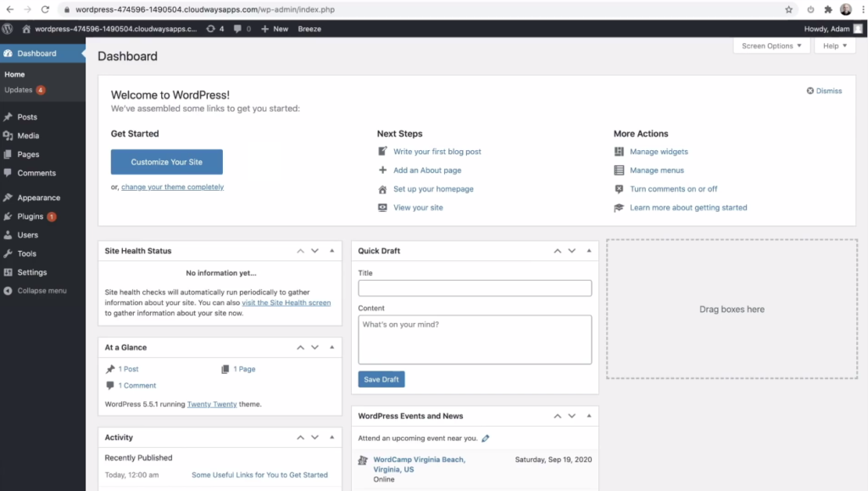This screenshot has height=491, width=868.
Task: Open Write your first blog post link
Action: (437, 152)
